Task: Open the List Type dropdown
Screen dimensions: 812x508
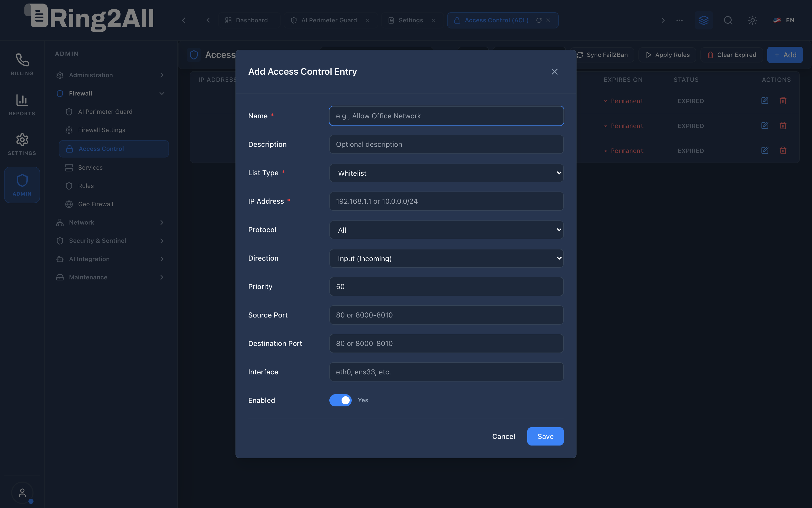Action: [446, 173]
